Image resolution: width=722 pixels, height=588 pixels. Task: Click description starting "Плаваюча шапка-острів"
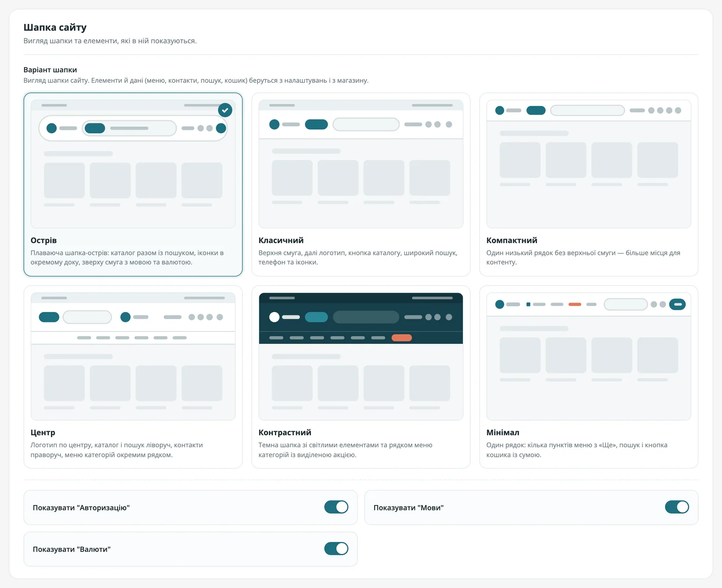[127, 257]
